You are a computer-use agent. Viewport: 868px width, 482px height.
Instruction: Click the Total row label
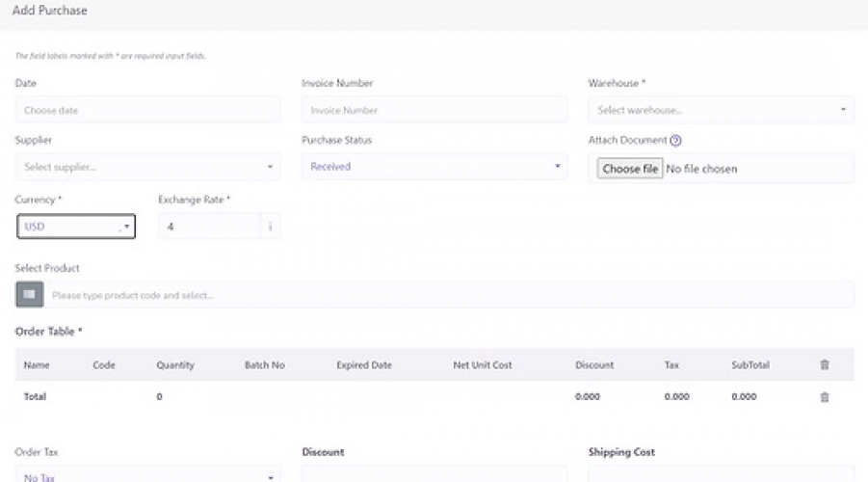35,396
